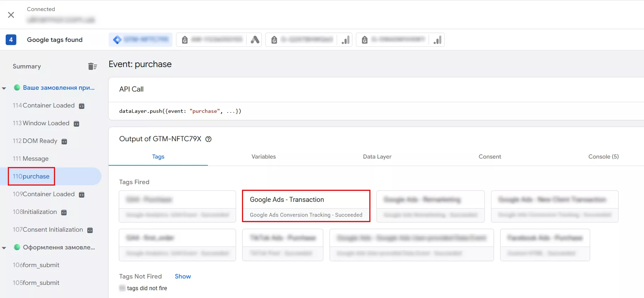
Task: Select the 110 purchase event
Action: point(31,176)
